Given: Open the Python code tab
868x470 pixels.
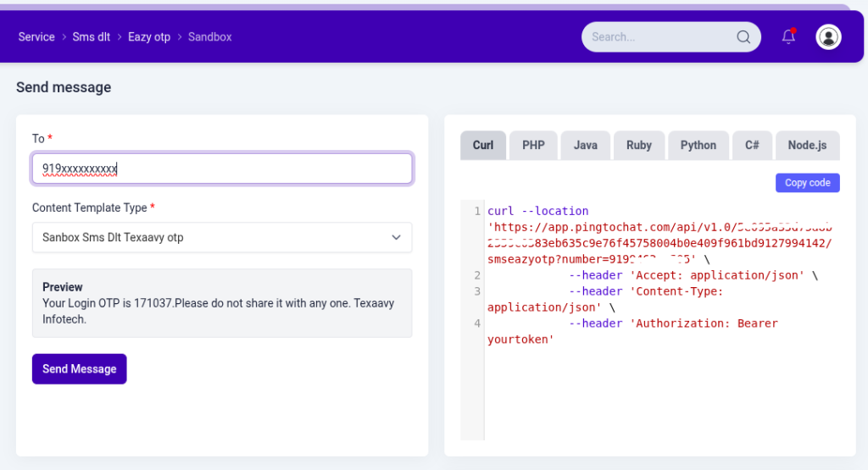Looking at the screenshot, I should 698,145.
